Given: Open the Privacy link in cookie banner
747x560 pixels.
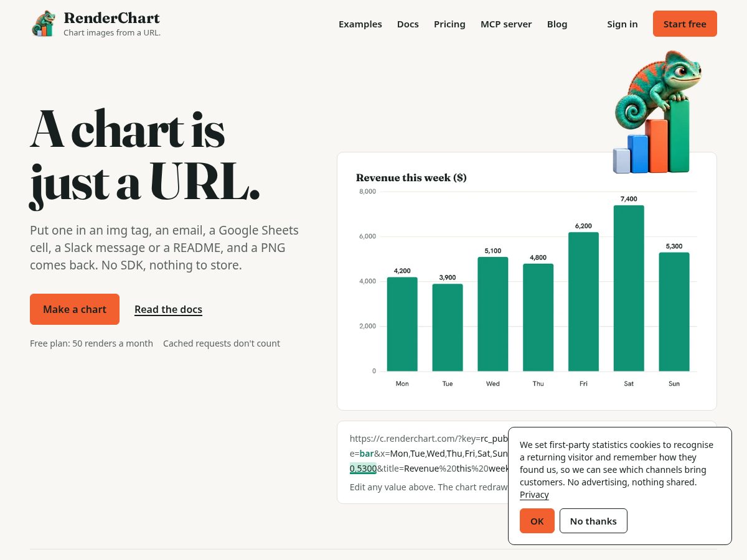Looking at the screenshot, I should (534, 495).
